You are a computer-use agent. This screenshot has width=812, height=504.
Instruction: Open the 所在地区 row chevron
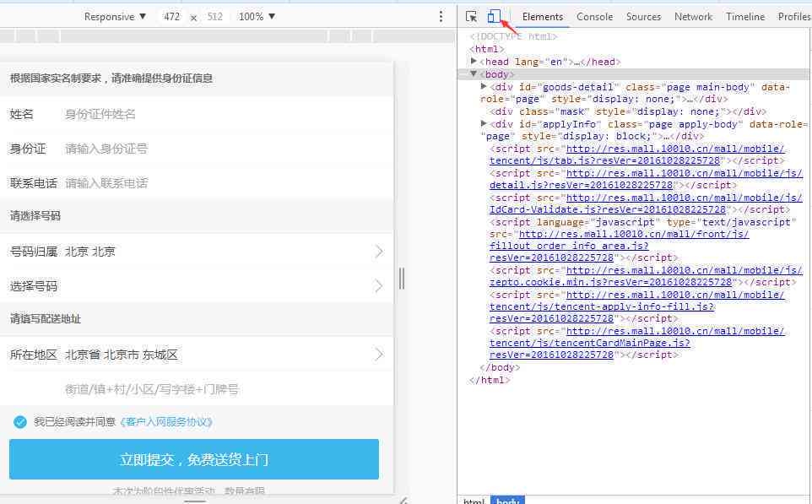(x=379, y=355)
